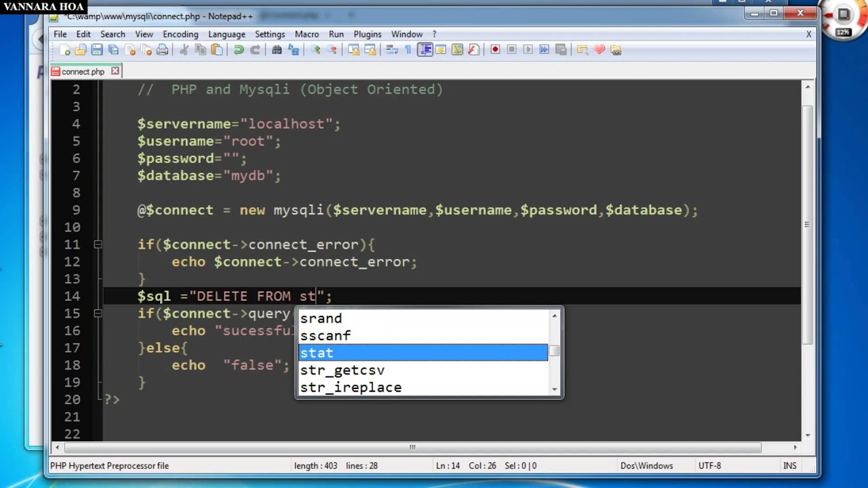Toggle the highlighted indent guide icon
868x488 pixels.
[425, 49]
